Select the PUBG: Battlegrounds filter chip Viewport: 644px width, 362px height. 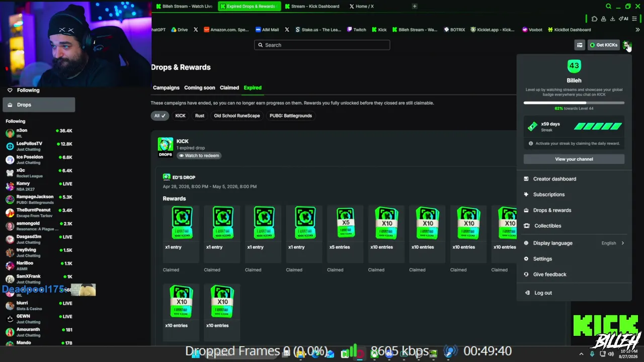coord(291,116)
